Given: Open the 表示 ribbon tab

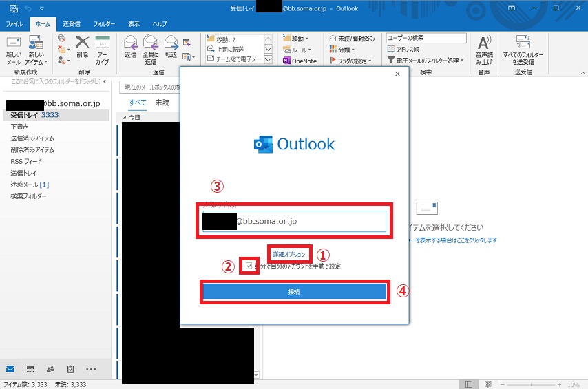Looking at the screenshot, I should coord(134,23).
